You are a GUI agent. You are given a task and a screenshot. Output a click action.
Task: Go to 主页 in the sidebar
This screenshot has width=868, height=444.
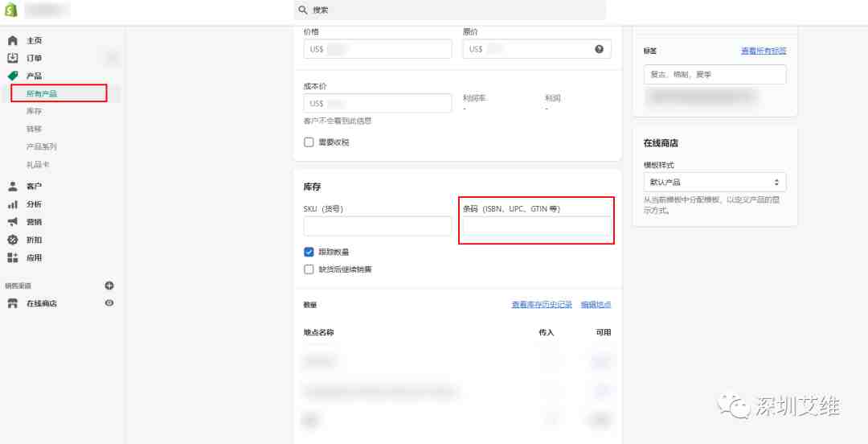pos(35,40)
